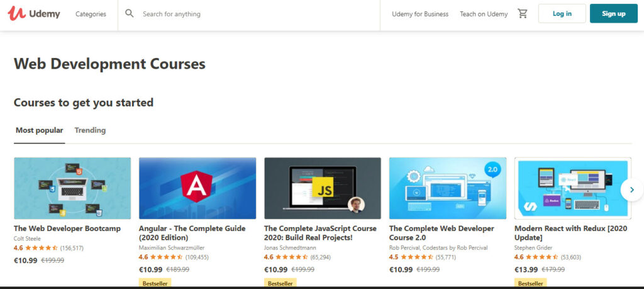The width and height of the screenshot is (644, 289).
Task: Click Bestseller badge under React course
Action: [x=531, y=283]
